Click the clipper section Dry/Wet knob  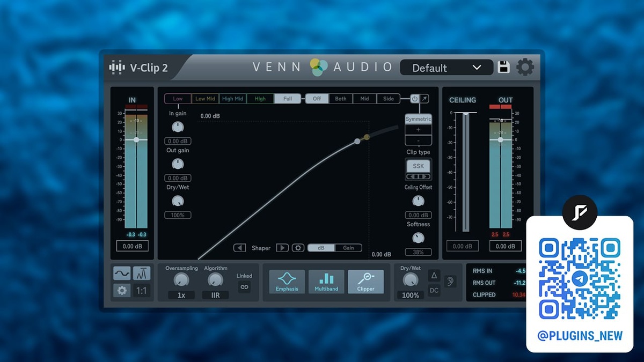[178, 201]
